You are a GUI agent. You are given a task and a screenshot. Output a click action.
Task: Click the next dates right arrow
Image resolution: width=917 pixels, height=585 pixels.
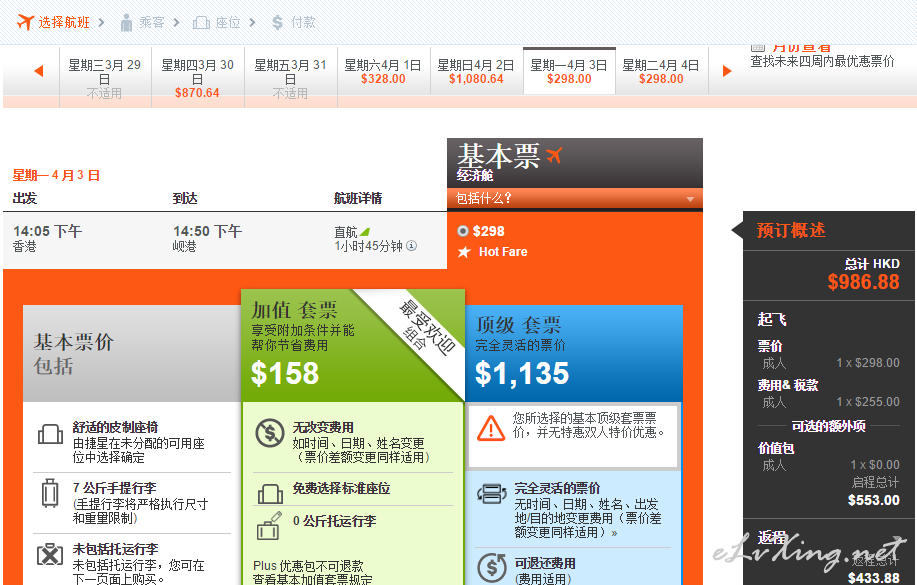click(x=727, y=71)
